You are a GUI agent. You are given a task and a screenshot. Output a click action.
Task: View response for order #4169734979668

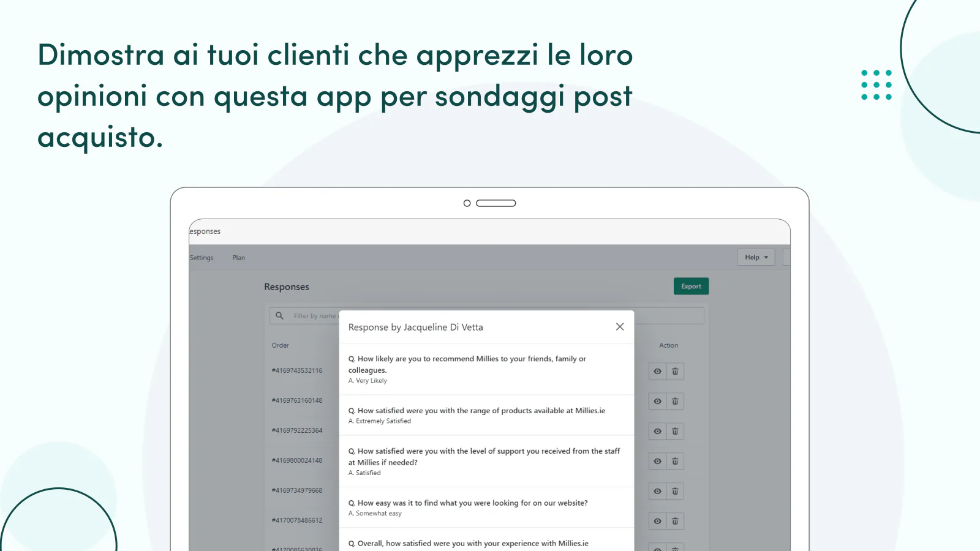point(657,492)
